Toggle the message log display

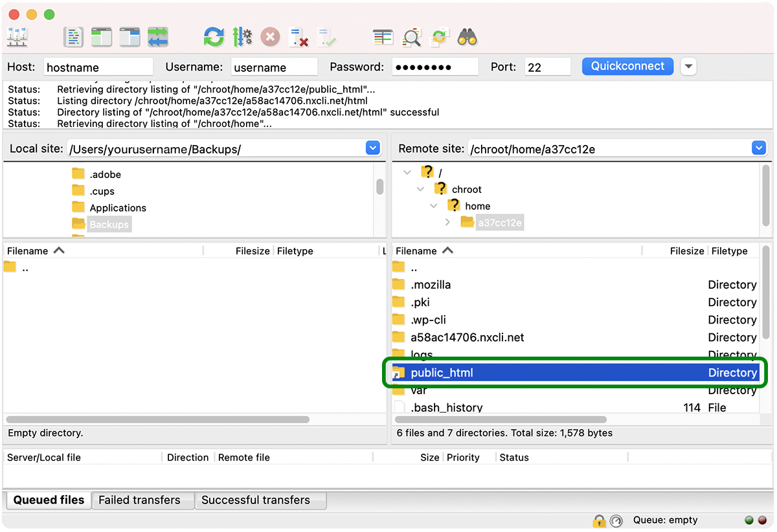73,37
